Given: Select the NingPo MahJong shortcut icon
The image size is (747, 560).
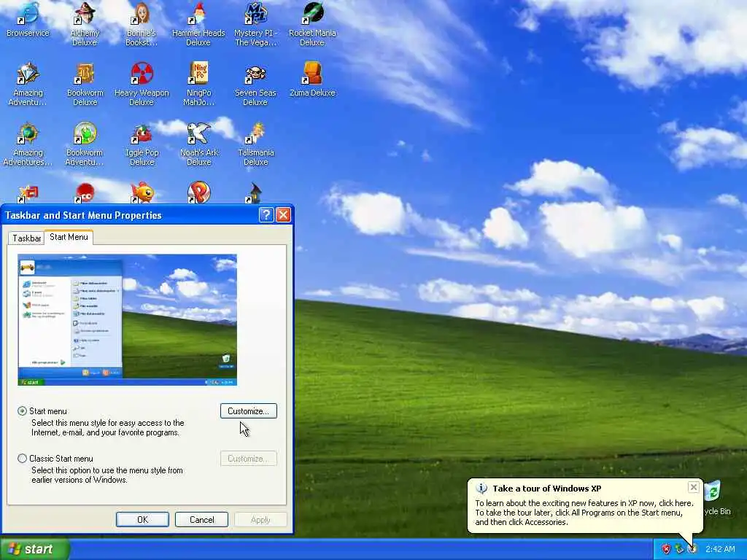Looking at the screenshot, I should click(198, 84).
